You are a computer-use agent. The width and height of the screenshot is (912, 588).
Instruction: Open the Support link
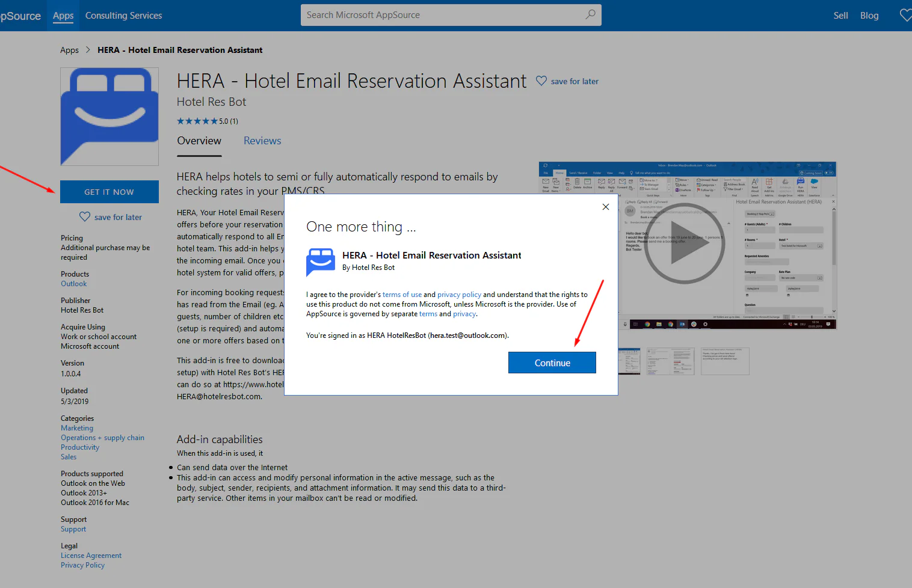click(x=73, y=529)
